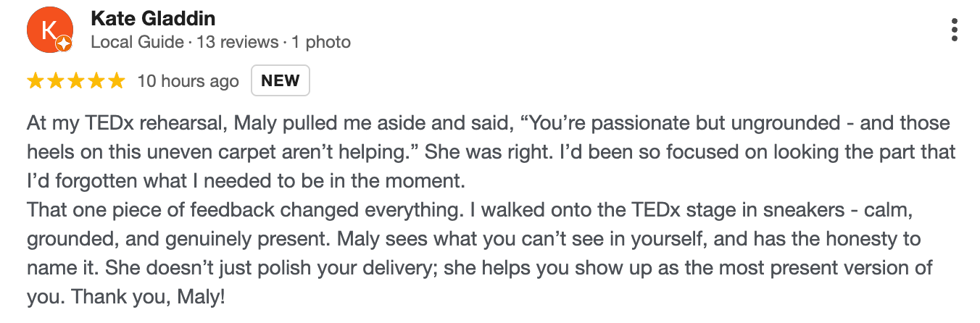The width and height of the screenshot is (980, 323).
Task: Click the fifth yellow rating star
Action: pos(116,81)
